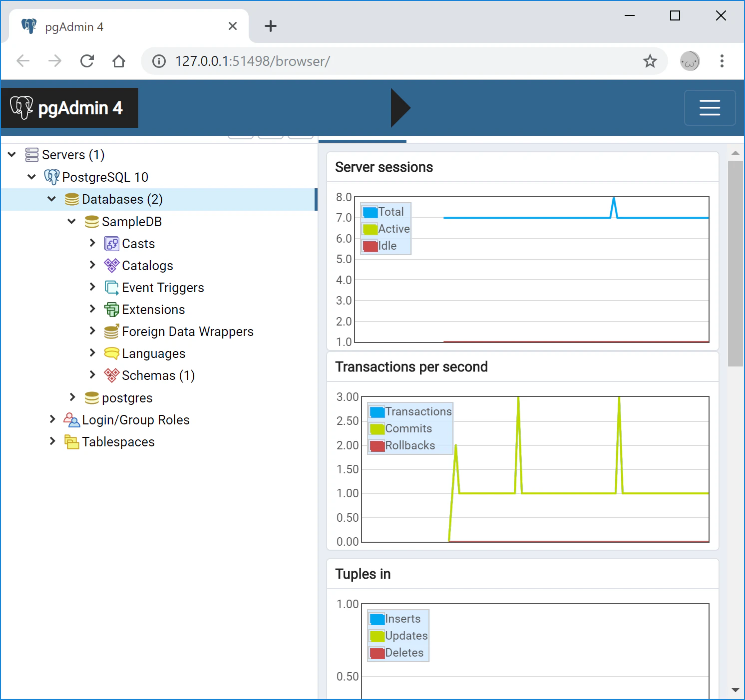
Task: View site information for 127.0.0.1
Action: point(159,61)
